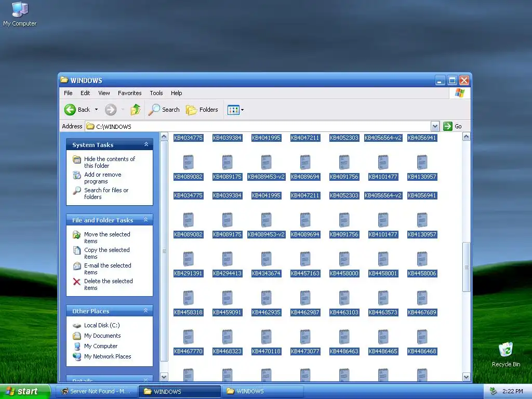Click the task pane scrollbar down arrow
The image size is (532, 399).
tap(164, 377)
